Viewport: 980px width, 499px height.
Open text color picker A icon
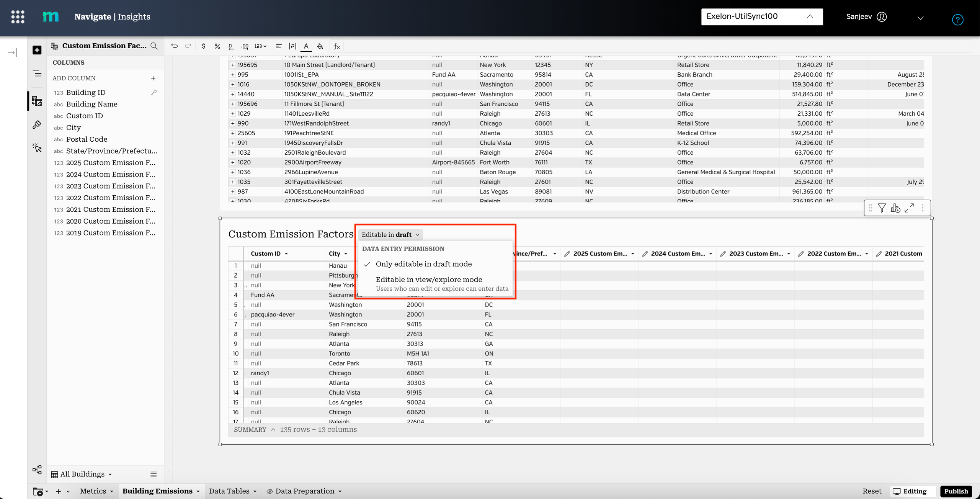pos(306,46)
